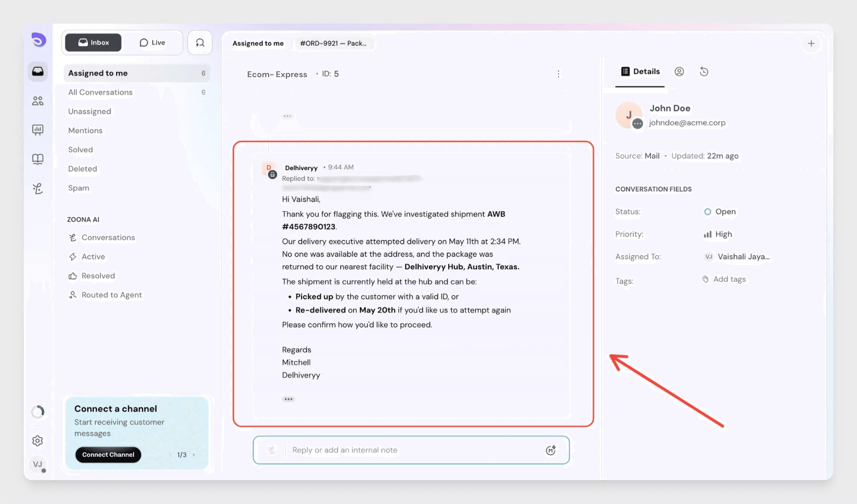Viewport: 857px width, 504px height.
Task: Click johndoe@acme.corp email address
Action: (x=687, y=123)
